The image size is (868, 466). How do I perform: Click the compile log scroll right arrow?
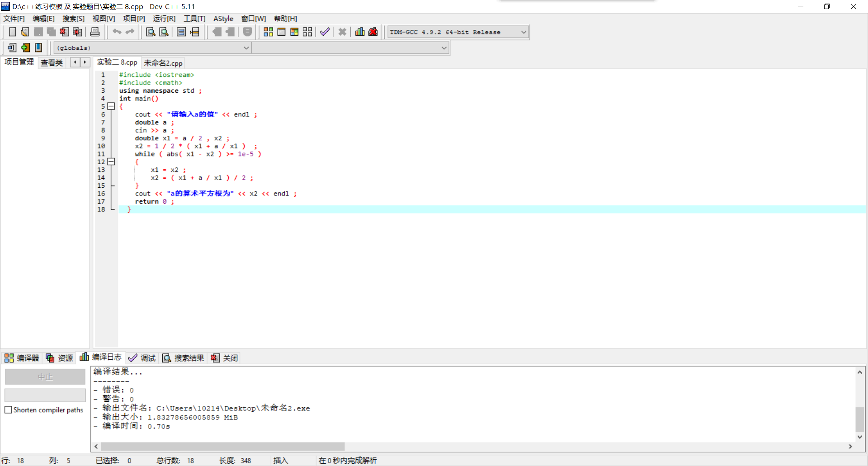click(x=850, y=447)
